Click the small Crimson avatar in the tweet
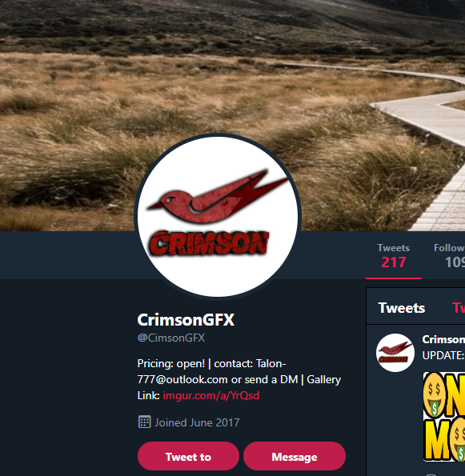The image size is (465, 476). coord(395,353)
